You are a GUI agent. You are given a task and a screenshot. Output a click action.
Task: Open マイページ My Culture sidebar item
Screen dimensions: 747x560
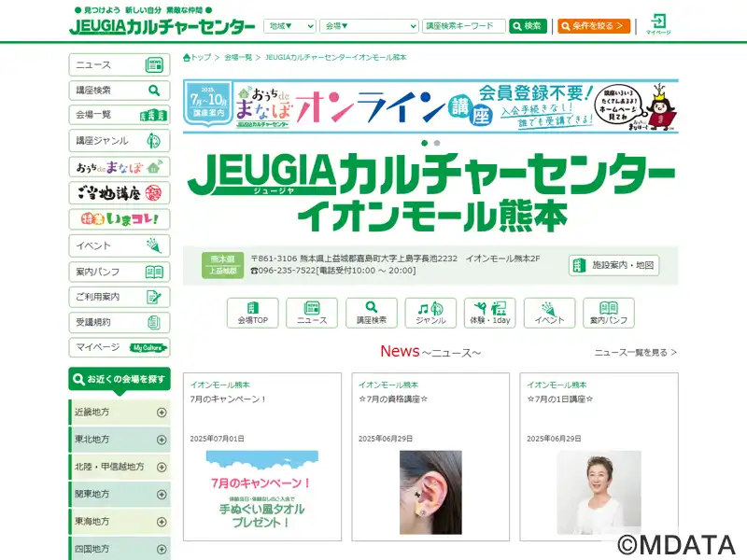click(x=120, y=347)
